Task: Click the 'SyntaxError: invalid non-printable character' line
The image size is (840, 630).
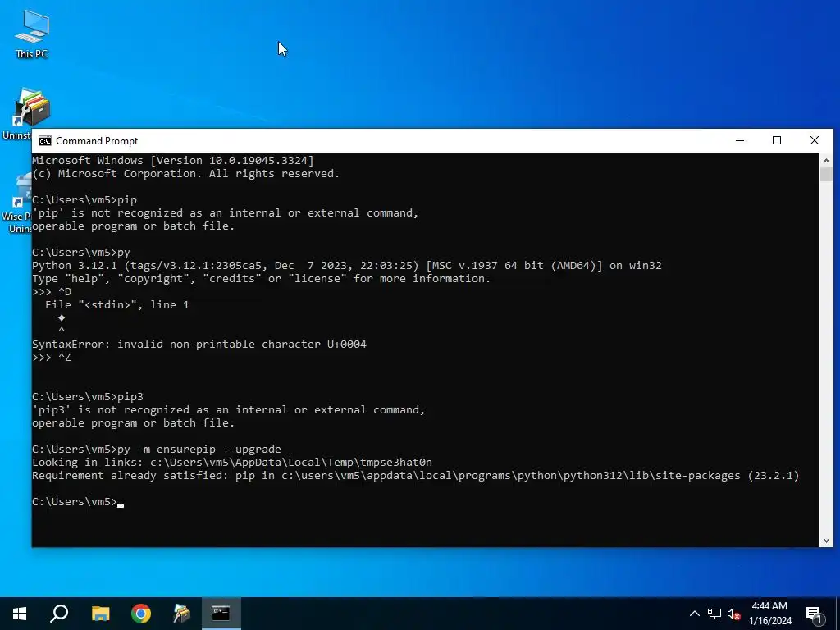Action: click(199, 344)
